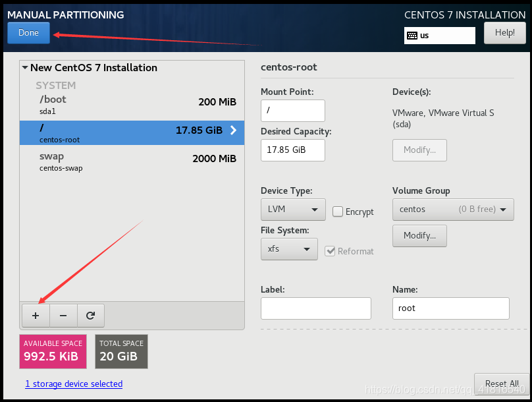532x402 pixels.
Task: Click the Mount Point input field
Action: 293,111
